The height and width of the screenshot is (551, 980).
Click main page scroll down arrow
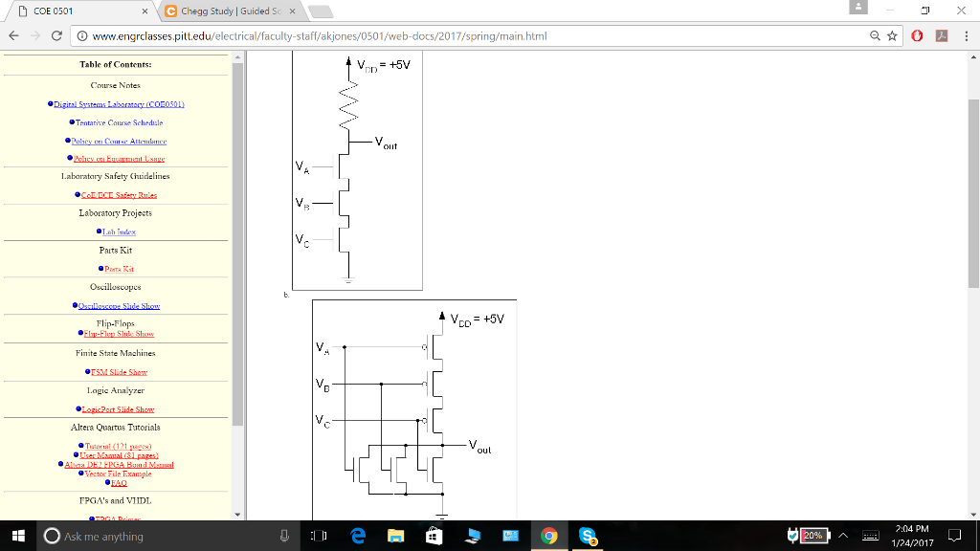coord(973,515)
